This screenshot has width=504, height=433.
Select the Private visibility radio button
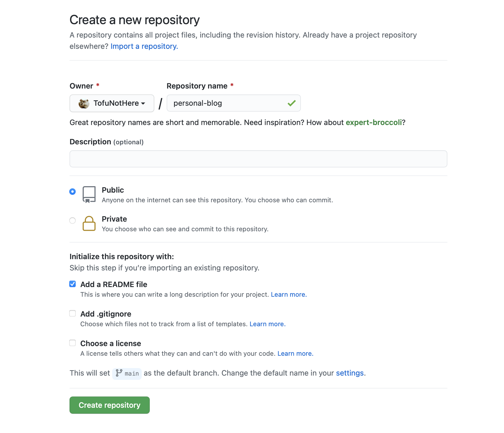tap(72, 221)
